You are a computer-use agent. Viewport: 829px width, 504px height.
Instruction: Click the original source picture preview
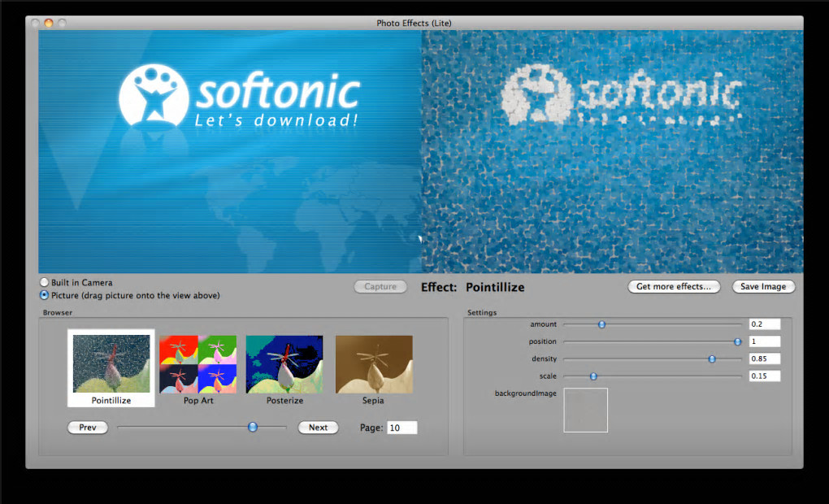(x=230, y=151)
